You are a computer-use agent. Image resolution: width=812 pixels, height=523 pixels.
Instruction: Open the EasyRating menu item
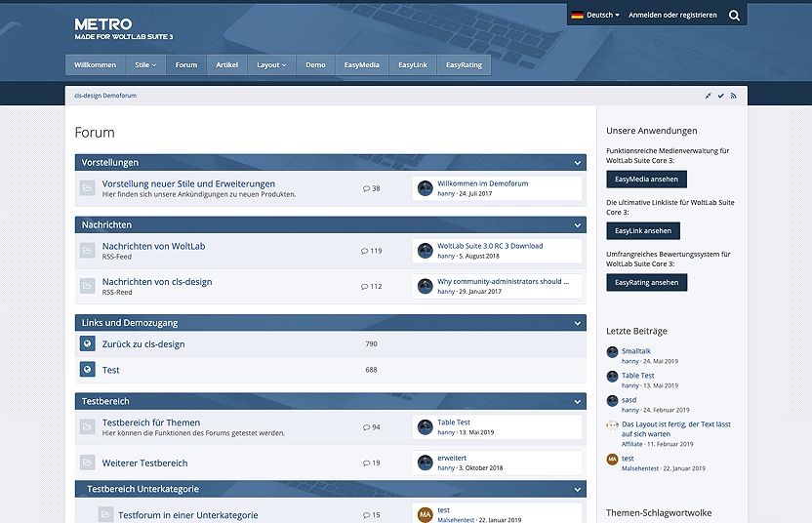pyautogui.click(x=464, y=64)
